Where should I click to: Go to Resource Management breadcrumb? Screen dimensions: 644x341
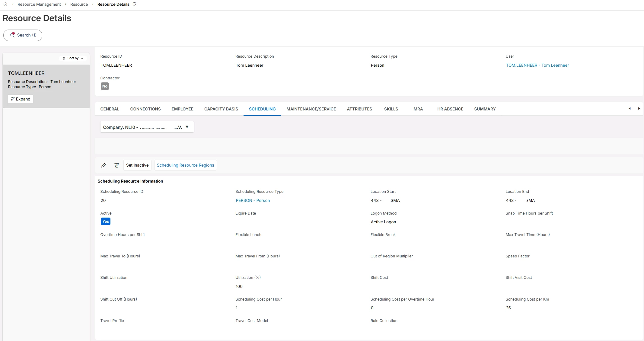coord(39,4)
